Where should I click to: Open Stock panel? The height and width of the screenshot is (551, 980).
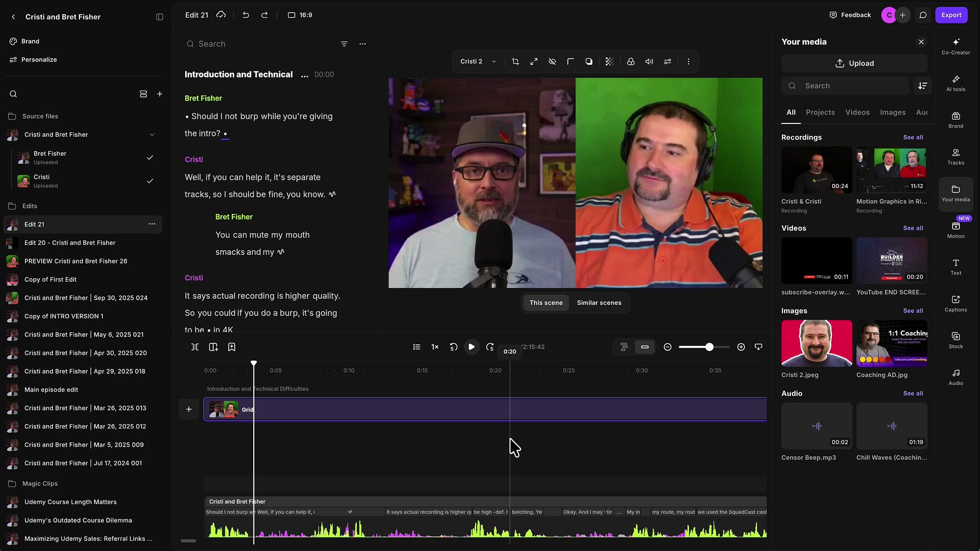pos(955,340)
